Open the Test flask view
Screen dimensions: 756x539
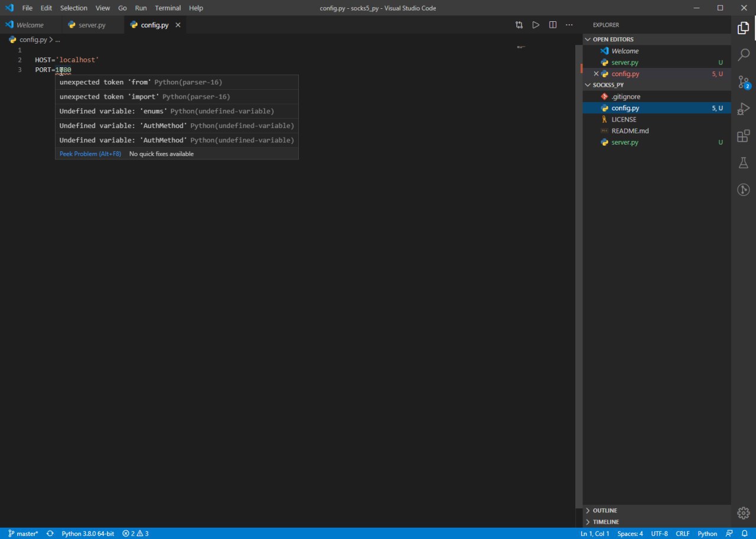click(744, 163)
